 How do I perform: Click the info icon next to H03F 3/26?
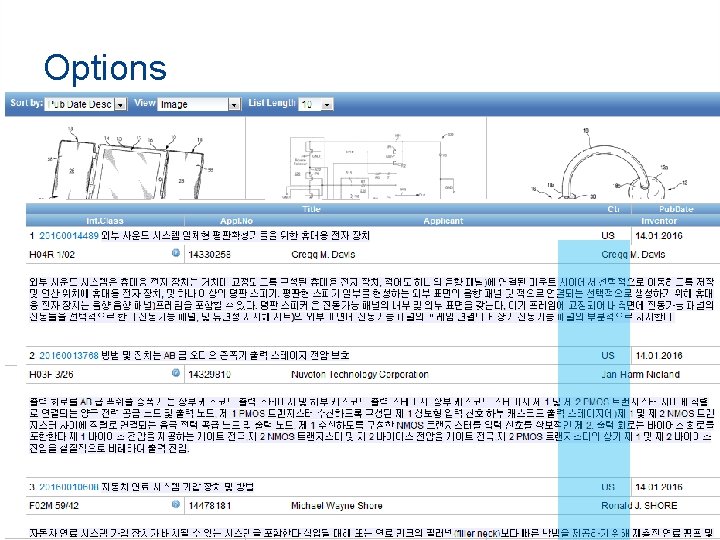(x=175, y=373)
